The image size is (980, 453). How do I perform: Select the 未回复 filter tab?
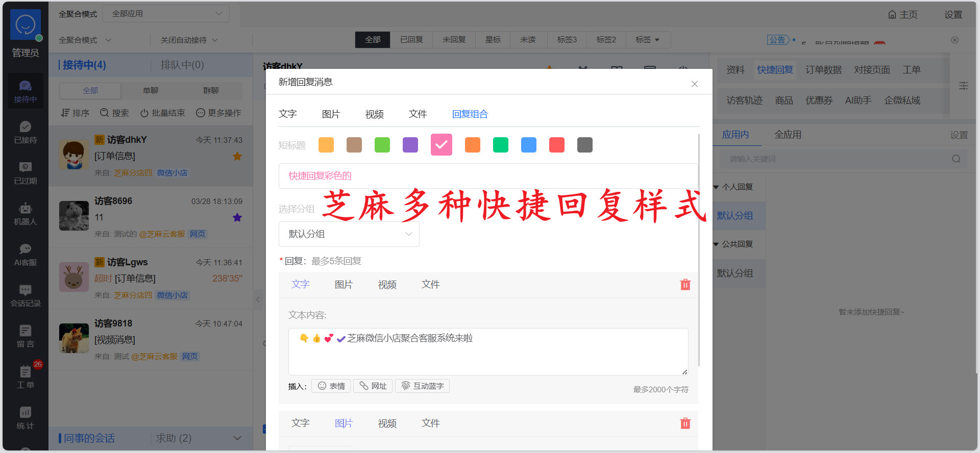pos(454,39)
